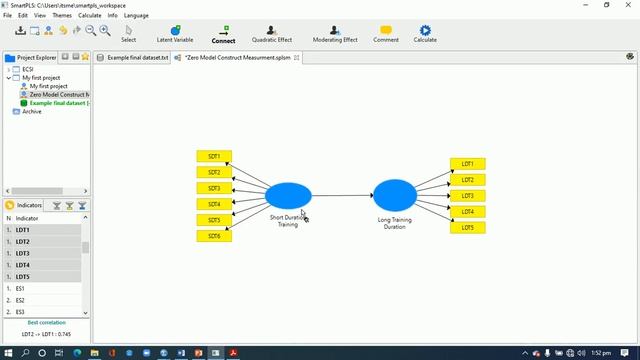
Task: Select indicator ES2 in list
Action: coord(42,300)
